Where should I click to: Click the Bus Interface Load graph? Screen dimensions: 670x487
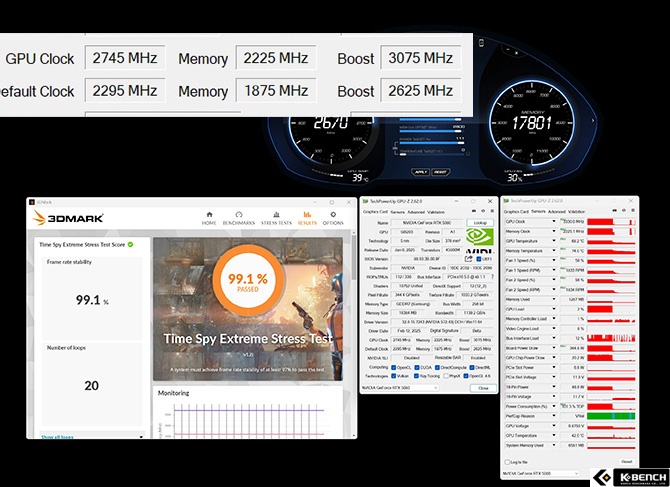pos(611,338)
